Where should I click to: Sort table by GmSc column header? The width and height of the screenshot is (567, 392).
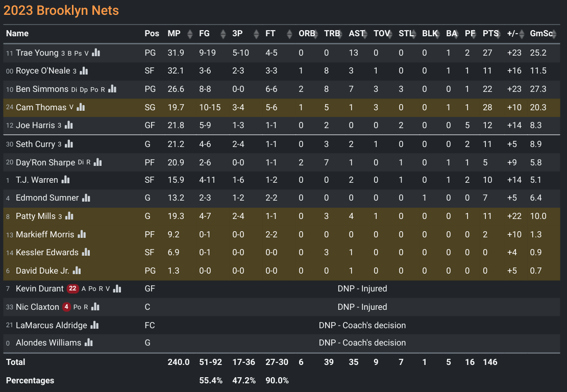click(541, 34)
